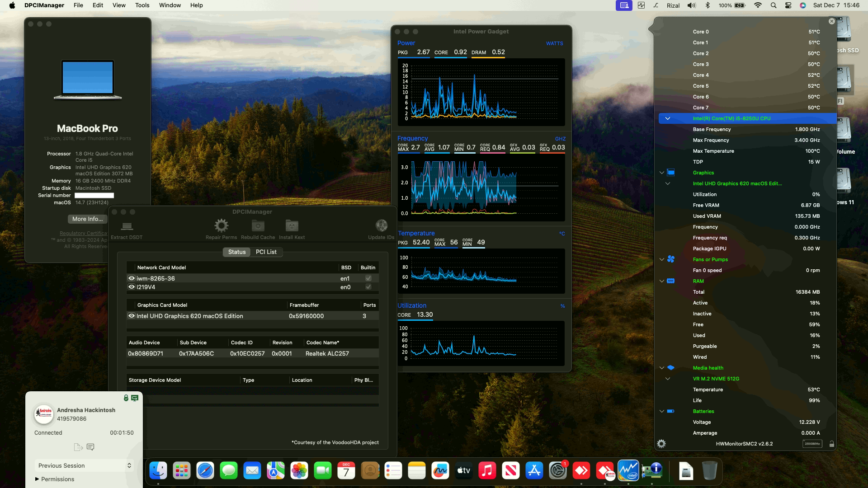Collapse the Graphics section in HWMonitor
The width and height of the screenshot is (868, 488).
pos(661,173)
